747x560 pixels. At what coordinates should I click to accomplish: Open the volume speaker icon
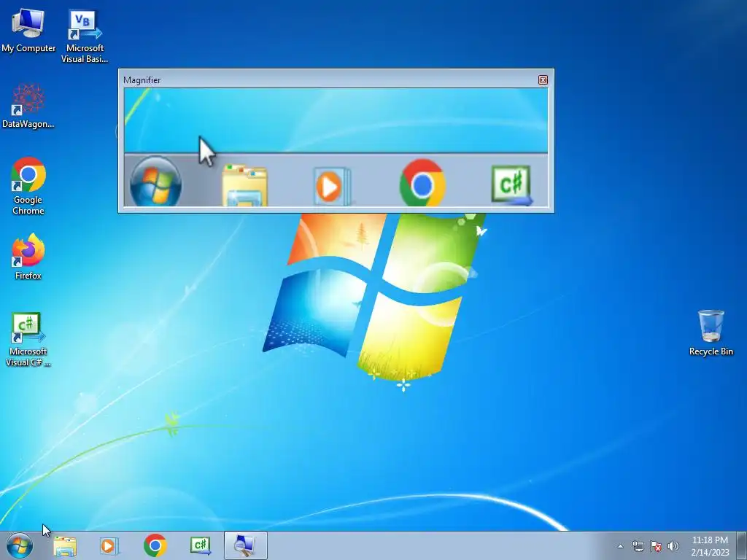tap(673, 546)
